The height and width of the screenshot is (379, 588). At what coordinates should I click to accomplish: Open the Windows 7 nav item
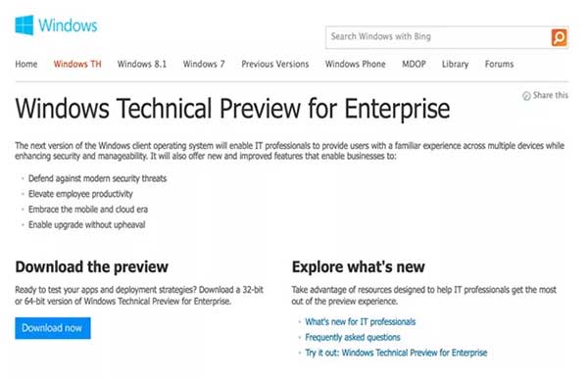pyautogui.click(x=204, y=64)
